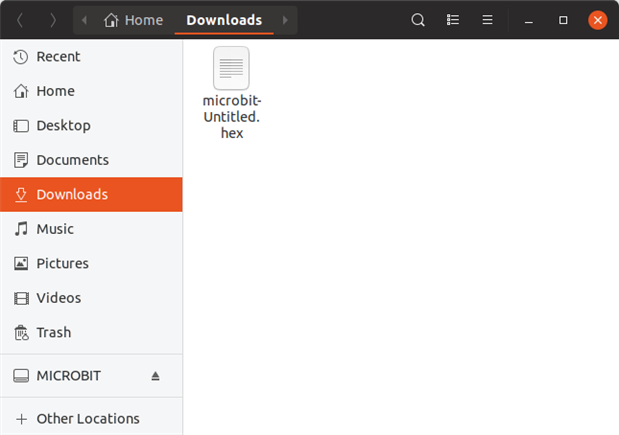This screenshot has width=619, height=435.
Task: Click the download arrow icon in sidebar
Action: [x=21, y=195]
